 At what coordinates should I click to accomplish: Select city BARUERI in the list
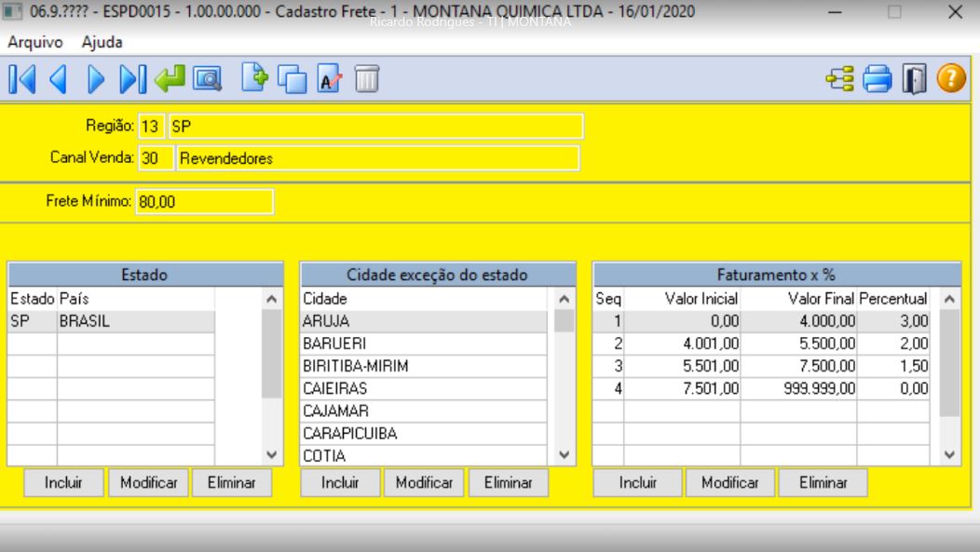point(424,343)
